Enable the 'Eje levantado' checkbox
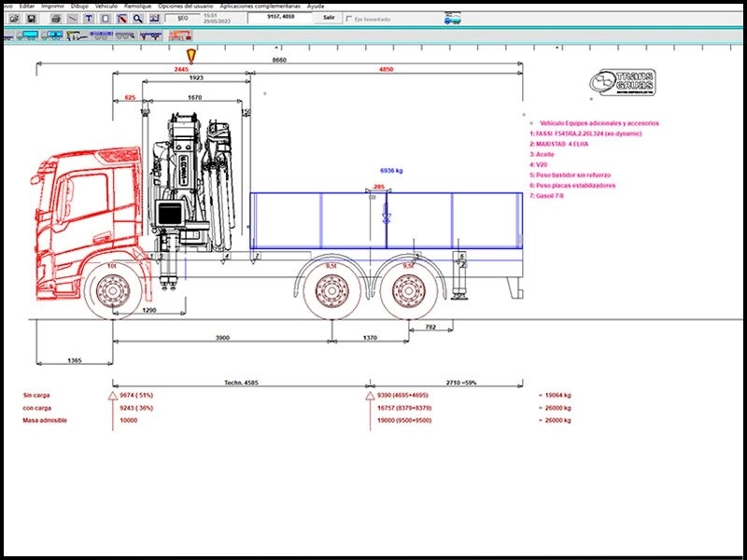 point(349,19)
